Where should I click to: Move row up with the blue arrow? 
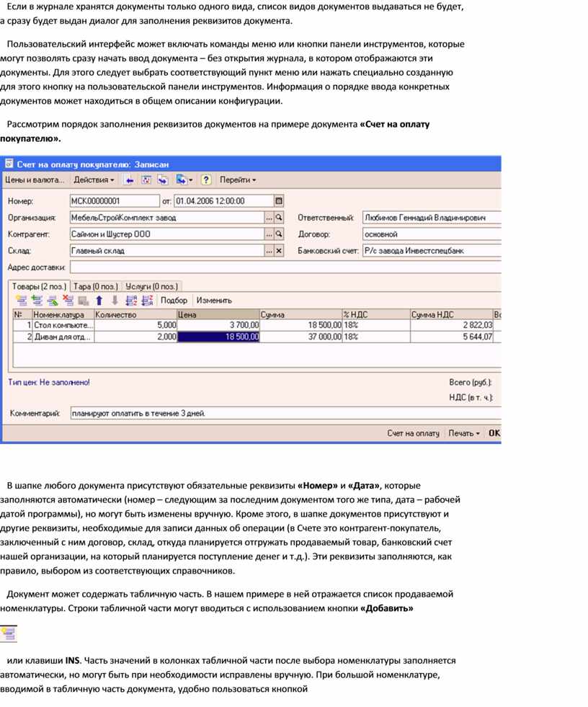pyautogui.click(x=99, y=301)
